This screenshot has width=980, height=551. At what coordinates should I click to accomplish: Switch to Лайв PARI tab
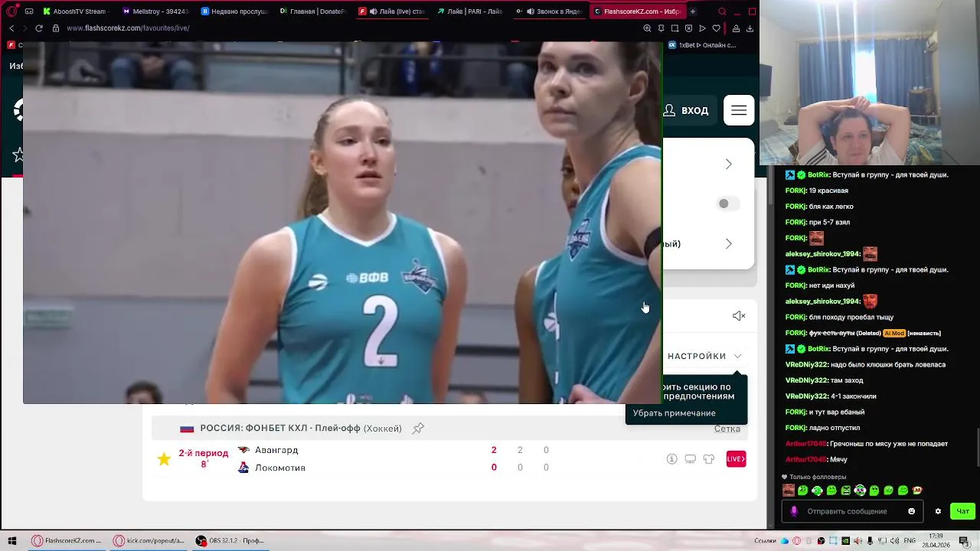471,11
